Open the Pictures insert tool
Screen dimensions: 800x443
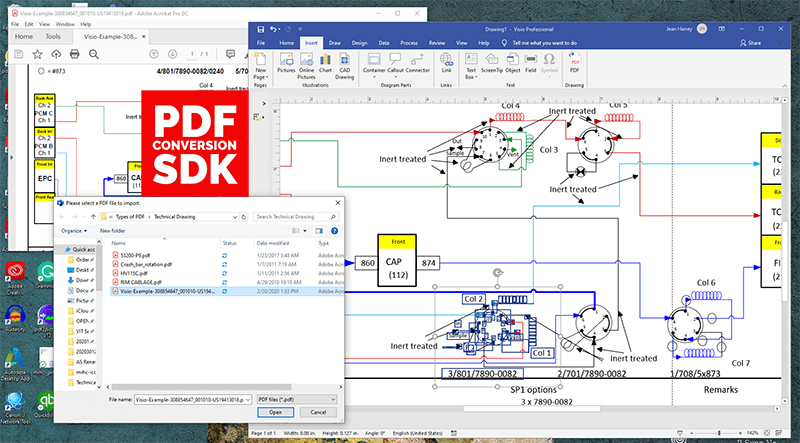coord(286,63)
